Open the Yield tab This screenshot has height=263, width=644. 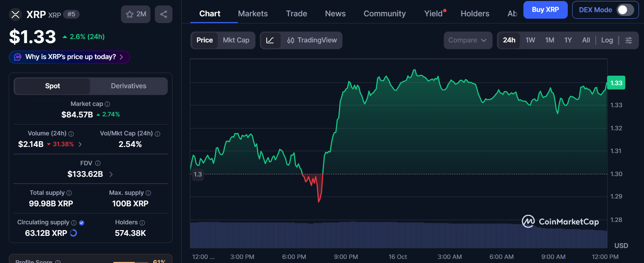pos(434,14)
